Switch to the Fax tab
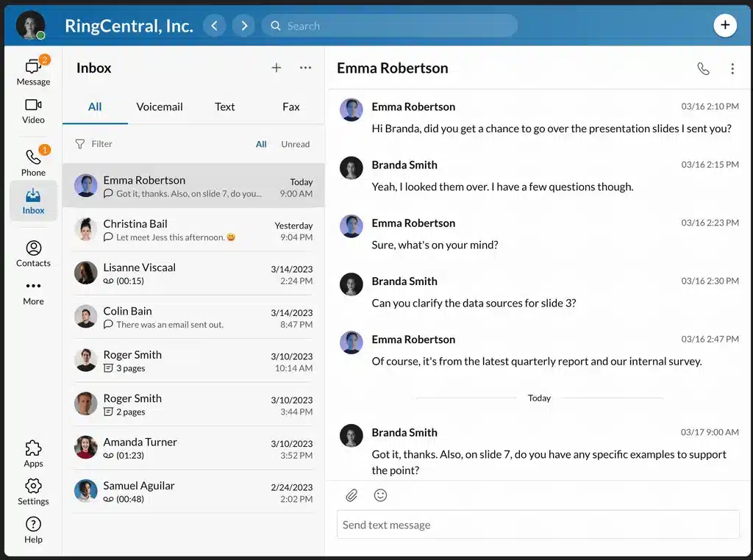 pyautogui.click(x=290, y=107)
